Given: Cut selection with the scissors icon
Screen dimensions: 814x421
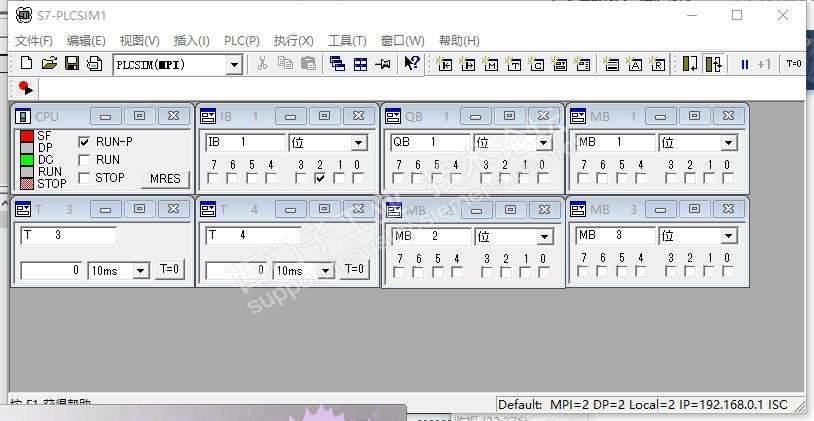Looking at the screenshot, I should (x=262, y=64).
